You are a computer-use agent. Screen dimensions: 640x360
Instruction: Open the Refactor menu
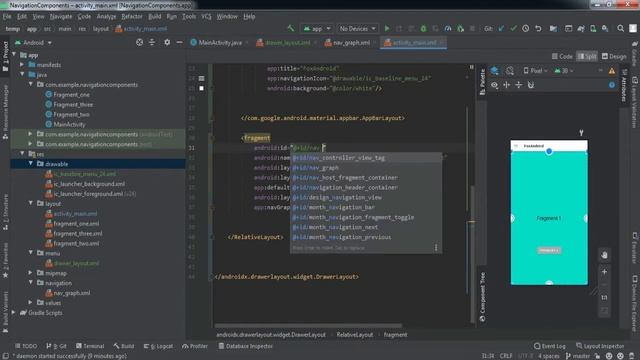(x=132, y=17)
